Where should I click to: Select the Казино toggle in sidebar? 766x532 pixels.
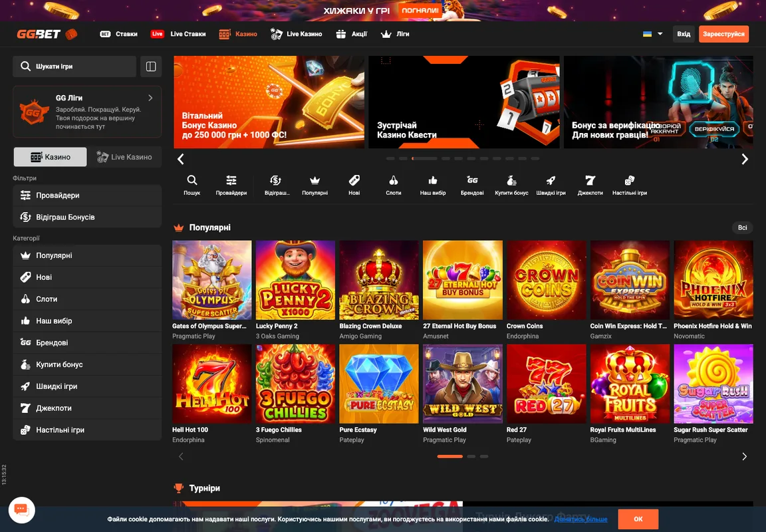51,157
